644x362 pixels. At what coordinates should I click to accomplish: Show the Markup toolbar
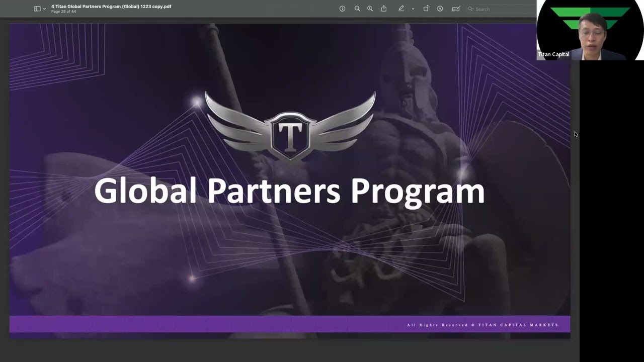pyautogui.click(x=440, y=9)
